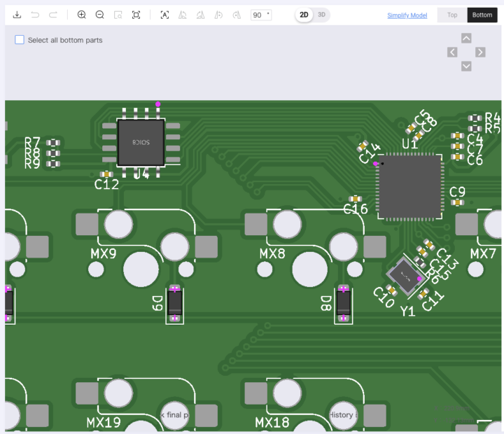Switch view to 2D mode
Viewport: 504px width, 434px height.
[x=304, y=15]
